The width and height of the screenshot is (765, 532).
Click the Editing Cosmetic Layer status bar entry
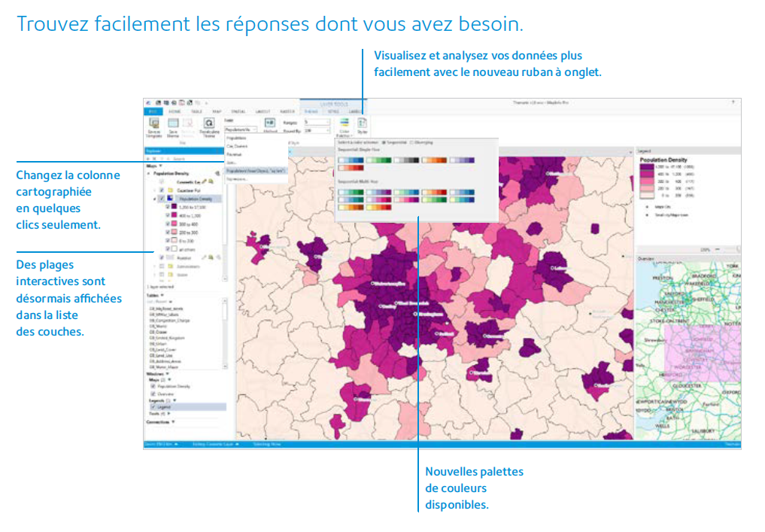pos(215,444)
